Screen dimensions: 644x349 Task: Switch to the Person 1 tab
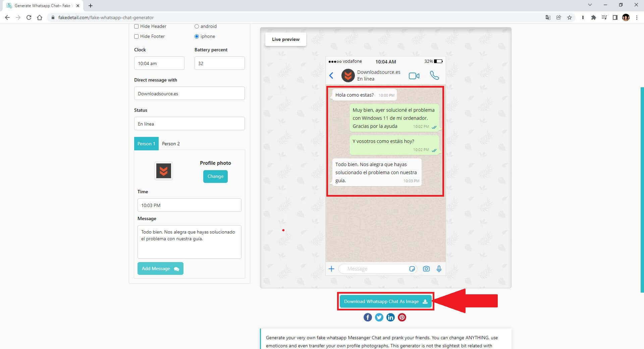click(x=146, y=144)
